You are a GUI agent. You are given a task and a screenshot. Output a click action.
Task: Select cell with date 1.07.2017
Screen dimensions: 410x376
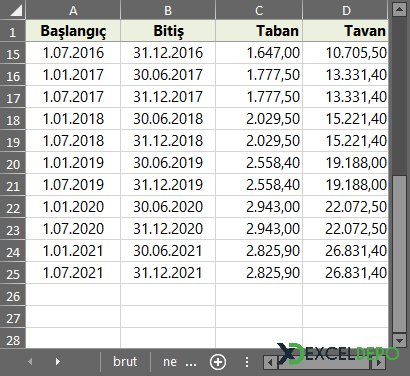pyautogui.click(x=73, y=97)
